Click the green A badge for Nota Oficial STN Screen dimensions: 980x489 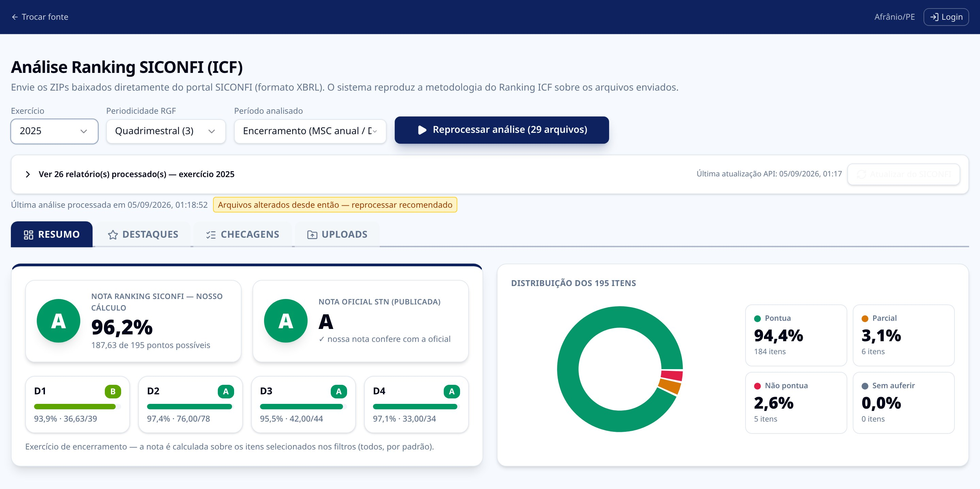286,321
